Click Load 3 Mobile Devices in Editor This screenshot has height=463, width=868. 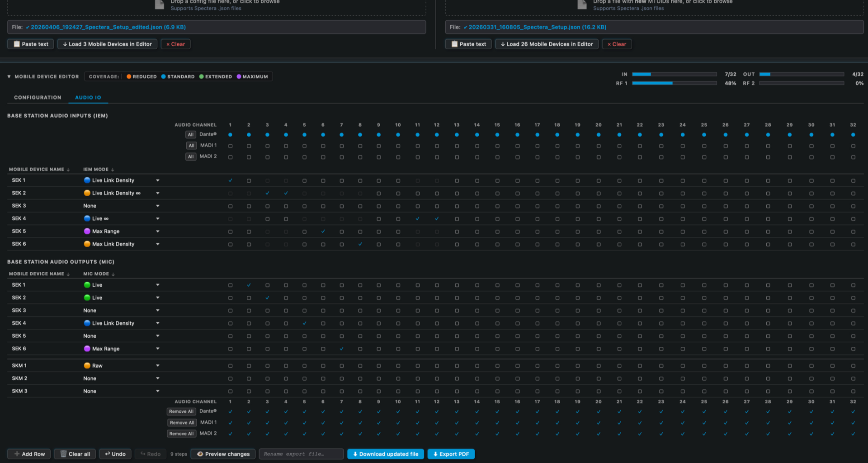107,44
